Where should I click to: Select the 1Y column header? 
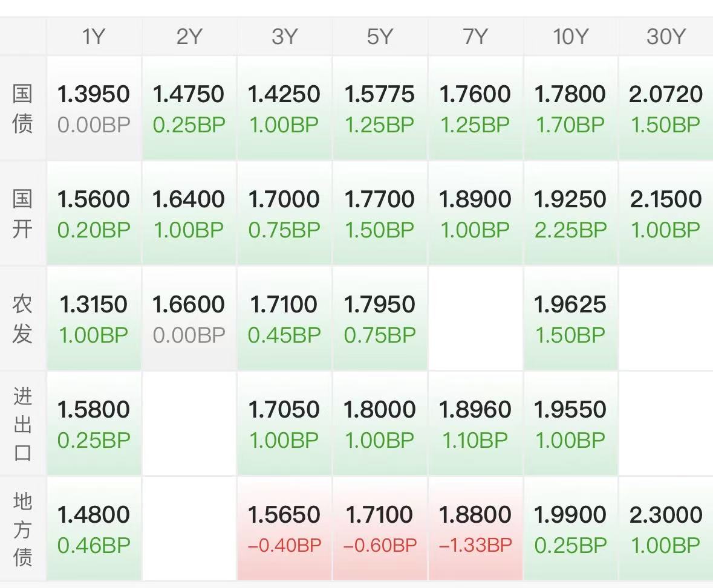tap(94, 36)
